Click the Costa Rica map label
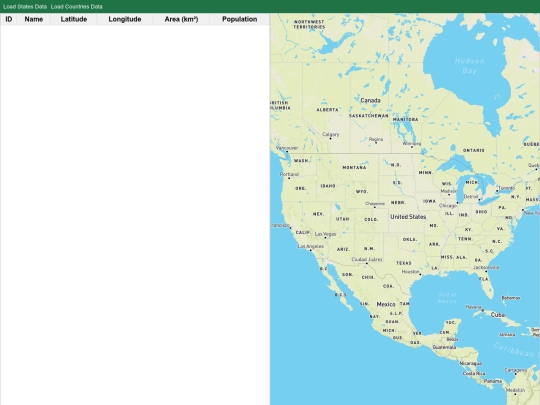Image resolution: width=540 pixels, height=405 pixels. [x=474, y=373]
